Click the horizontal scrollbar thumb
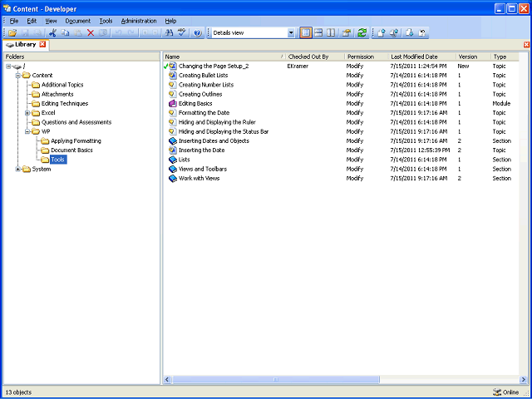The height and width of the screenshot is (399, 532). pyautogui.click(x=276, y=379)
